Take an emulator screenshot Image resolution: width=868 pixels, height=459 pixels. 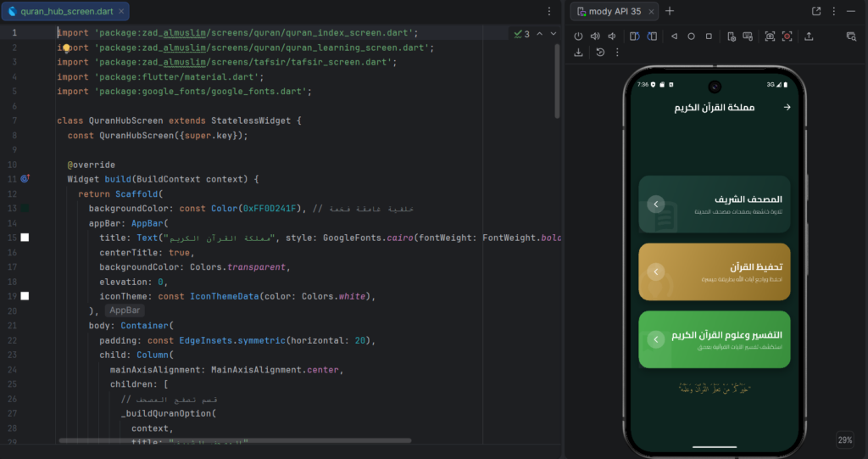pyautogui.click(x=770, y=36)
